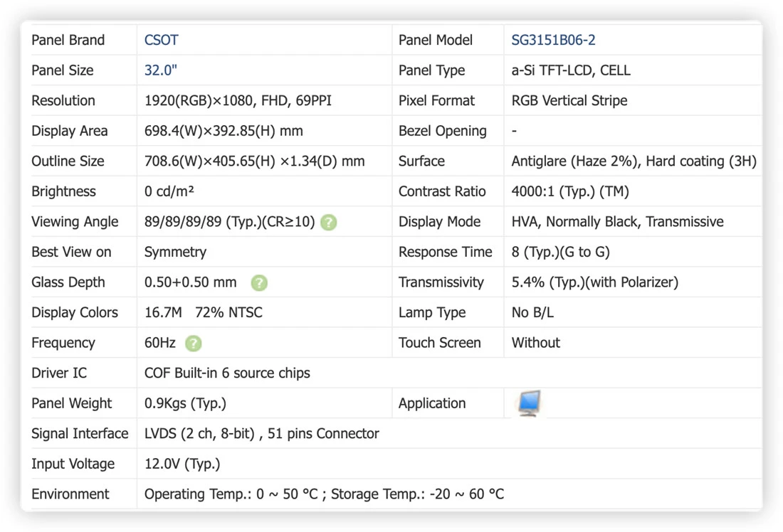Click the RGB Vertical Stripe value
Image resolution: width=783 pixels, height=532 pixels.
[569, 101]
